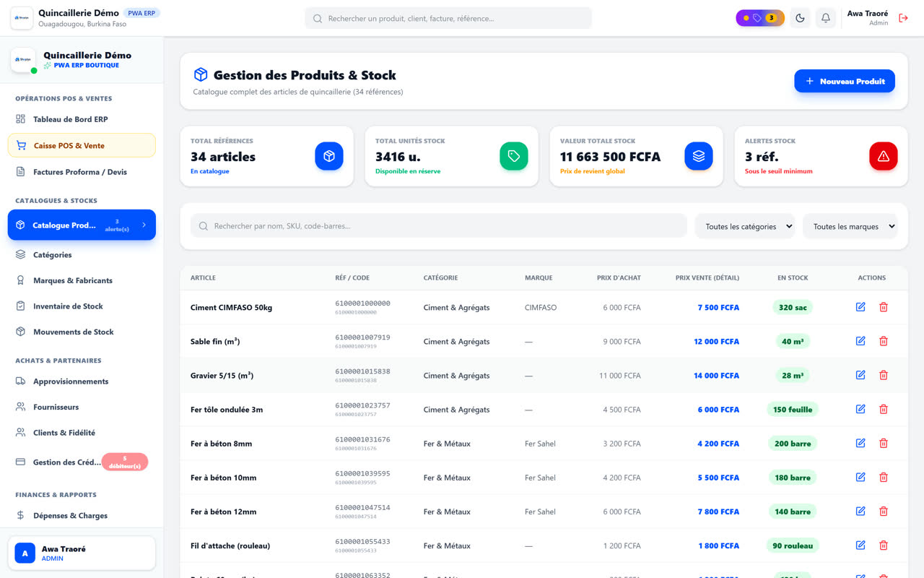Click the layers icon on Valeur Totale Stock card
The height and width of the screenshot is (578, 924).
coord(699,156)
